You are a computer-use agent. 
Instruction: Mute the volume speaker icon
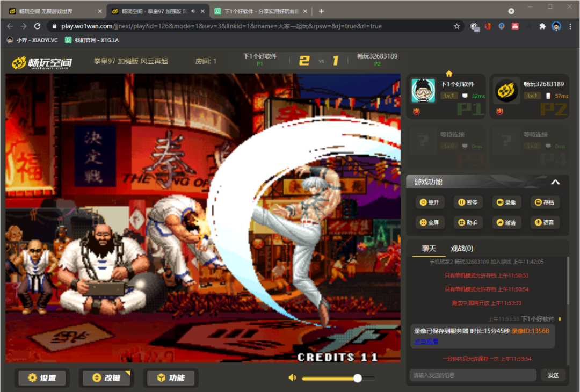293,378
